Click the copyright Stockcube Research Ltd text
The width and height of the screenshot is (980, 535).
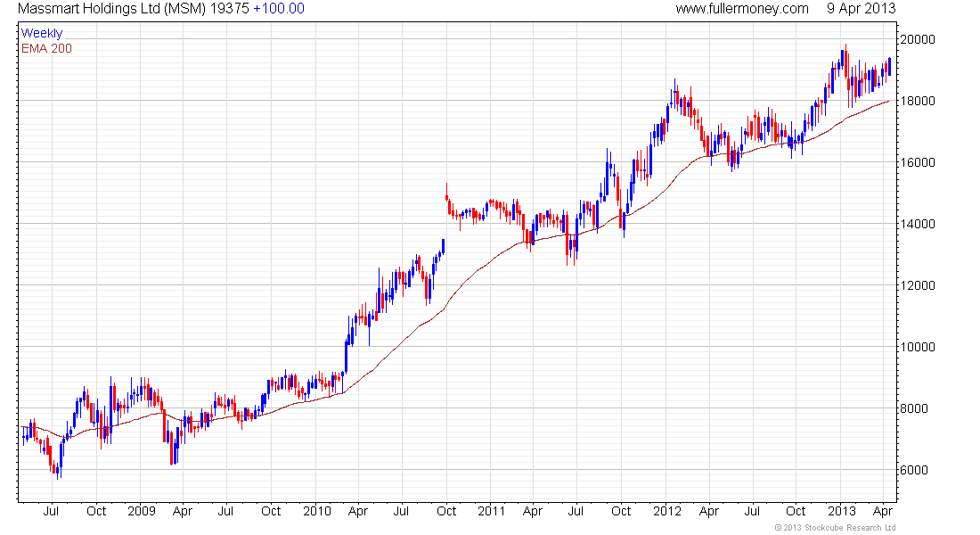[x=835, y=528]
